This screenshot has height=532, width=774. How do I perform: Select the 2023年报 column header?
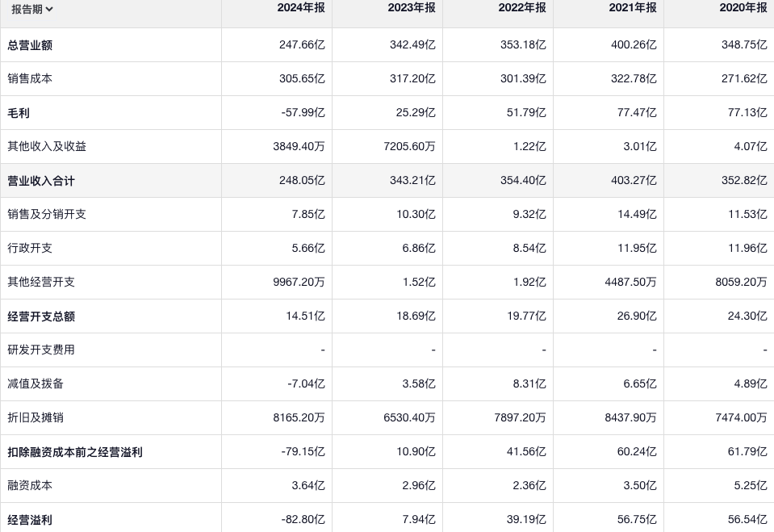[x=411, y=8]
